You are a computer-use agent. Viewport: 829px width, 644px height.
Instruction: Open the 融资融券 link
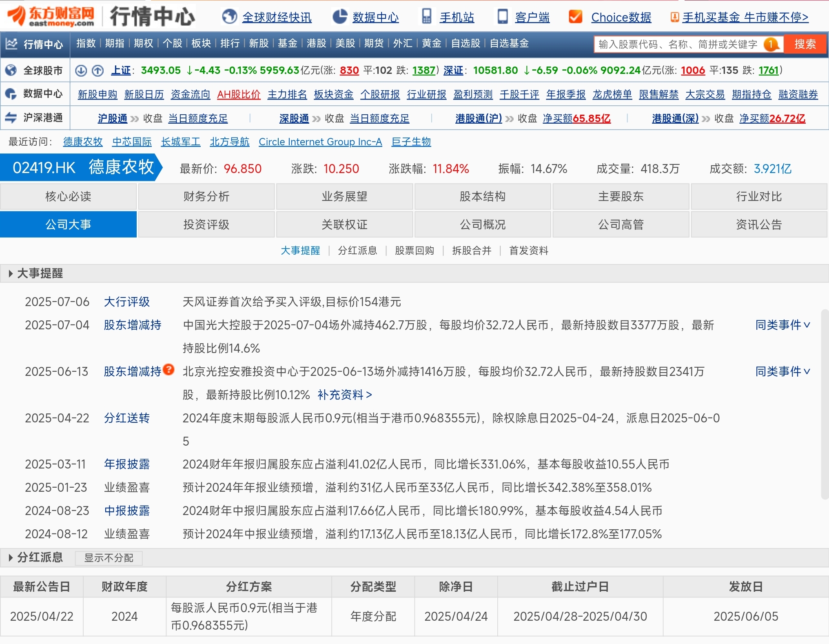point(798,94)
